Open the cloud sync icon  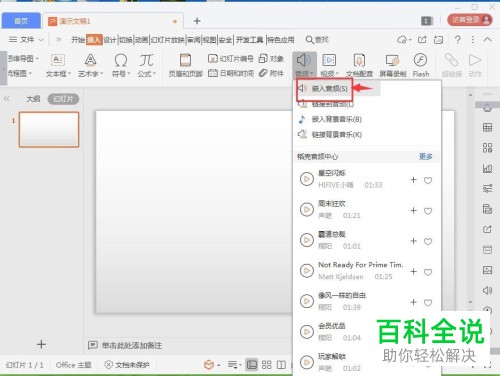tap(404, 40)
